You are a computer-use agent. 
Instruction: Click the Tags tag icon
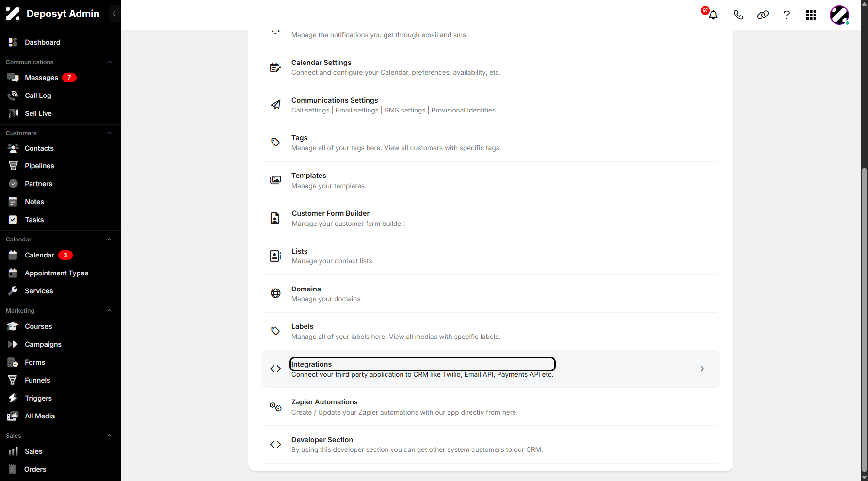click(x=275, y=143)
